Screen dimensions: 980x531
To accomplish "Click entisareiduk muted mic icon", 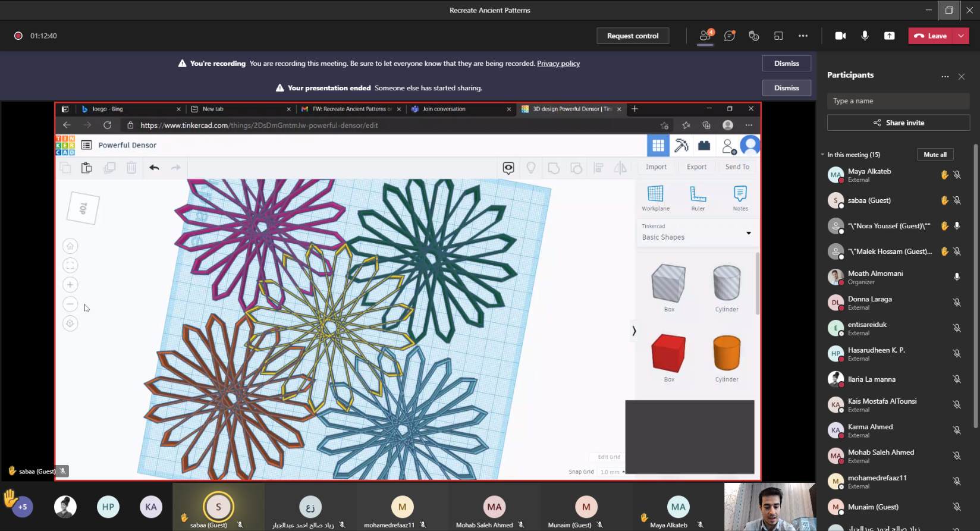I will click(957, 328).
